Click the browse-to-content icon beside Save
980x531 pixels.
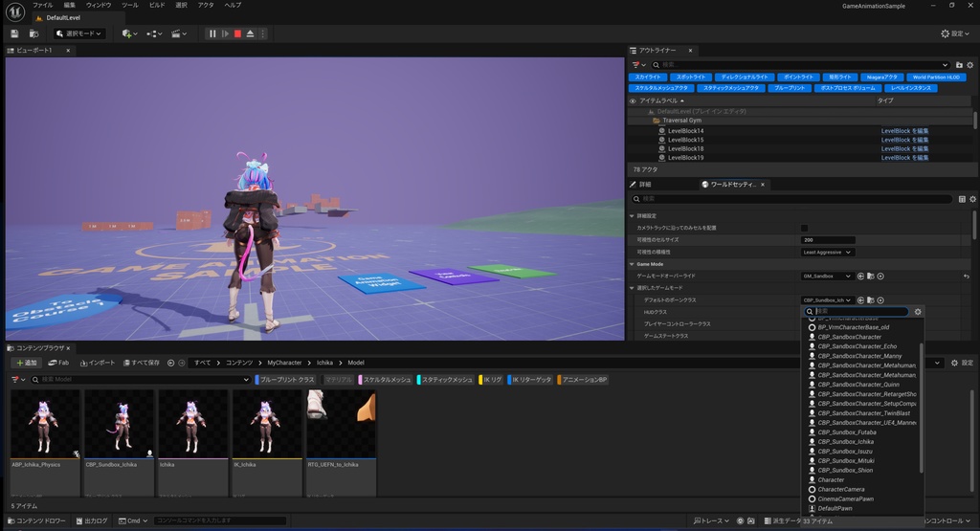(x=33, y=33)
